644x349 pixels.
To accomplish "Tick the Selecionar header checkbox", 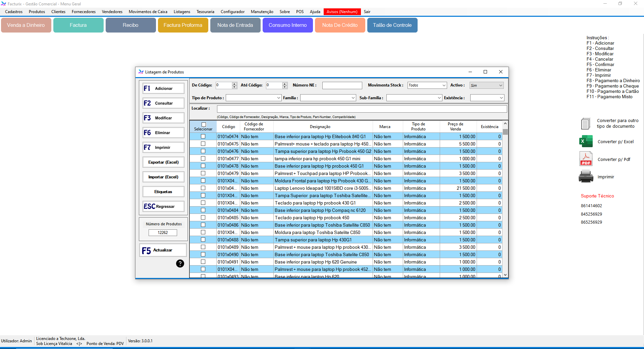I will tap(204, 124).
